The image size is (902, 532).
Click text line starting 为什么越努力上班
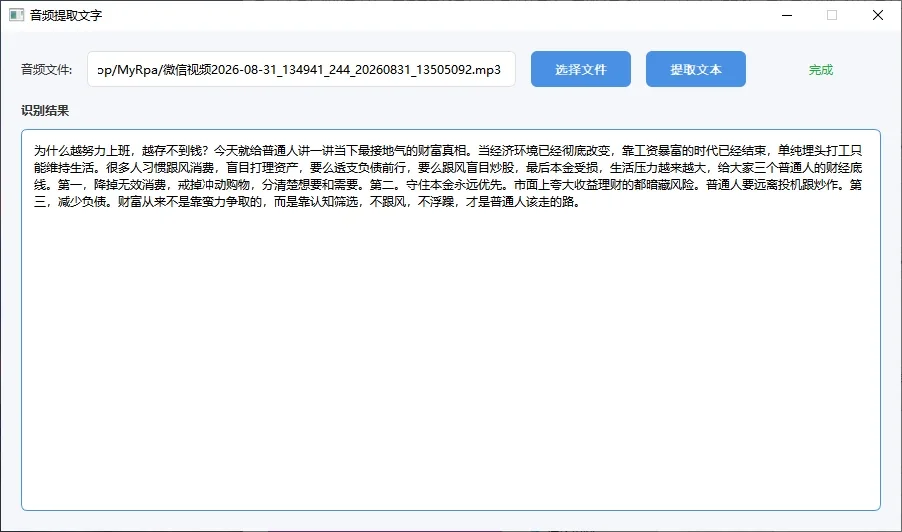click(x=448, y=151)
